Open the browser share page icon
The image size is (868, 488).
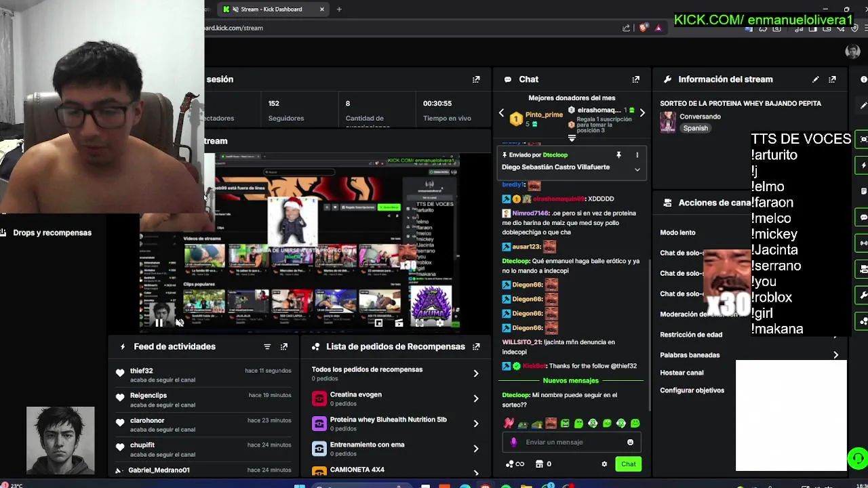pos(626,28)
